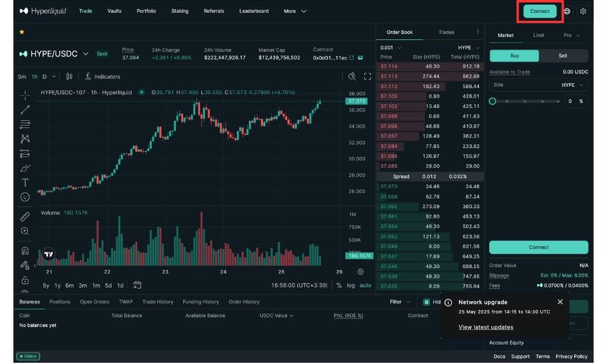Image resolution: width=607 pixels, height=364 pixels.
Task: Click the size percent input box
Action: (575, 101)
